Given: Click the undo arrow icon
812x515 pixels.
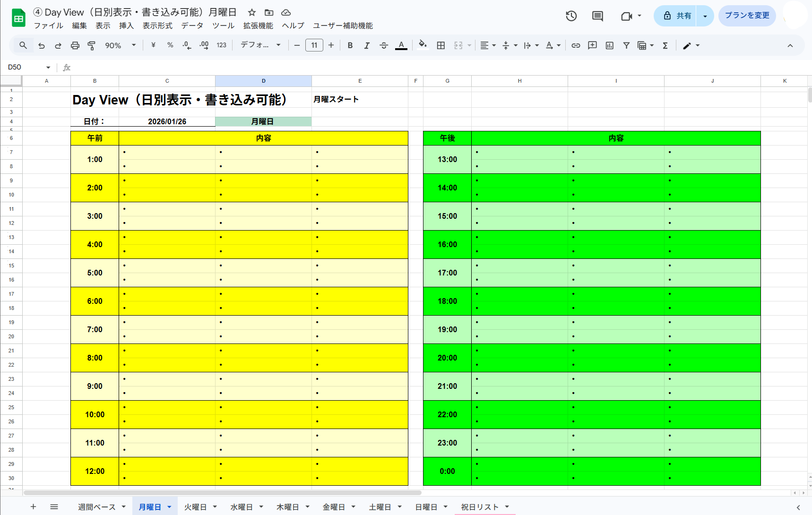Looking at the screenshot, I should click(x=42, y=45).
